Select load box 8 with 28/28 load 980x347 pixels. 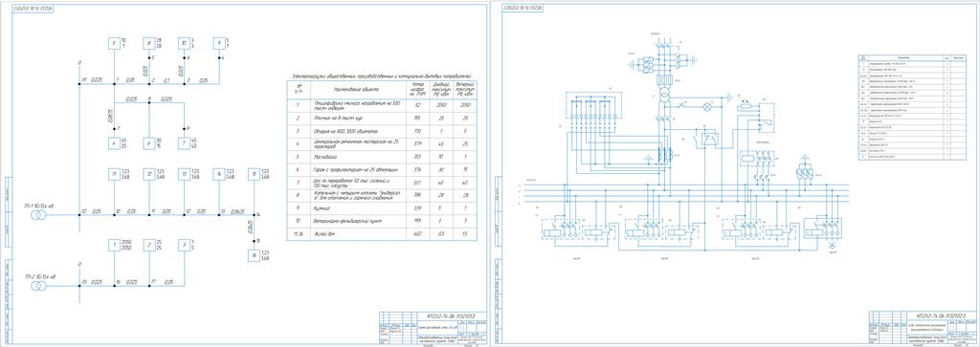(x=148, y=43)
